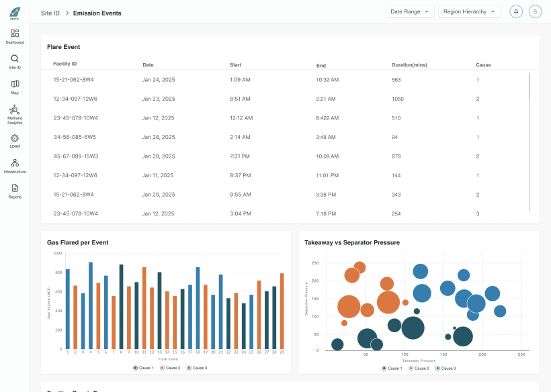This screenshot has height=392, width=551.
Task: Open Methane Analytics from sidebar
Action: coord(15,114)
